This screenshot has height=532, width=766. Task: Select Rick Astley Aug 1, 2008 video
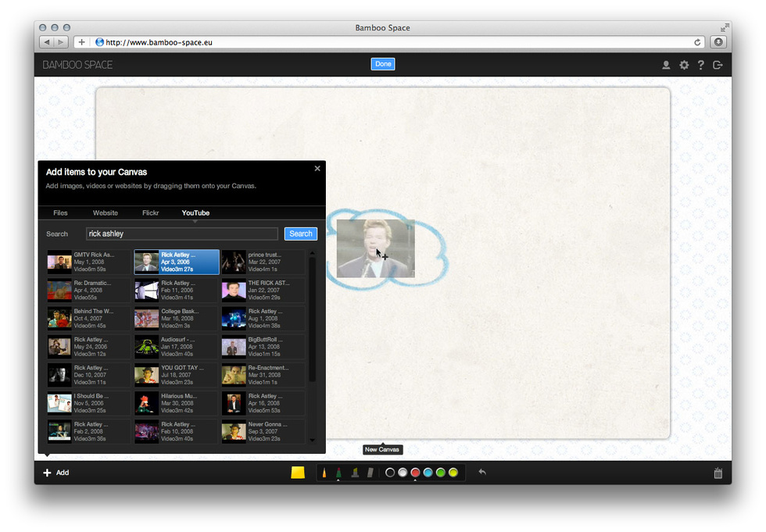tap(263, 319)
